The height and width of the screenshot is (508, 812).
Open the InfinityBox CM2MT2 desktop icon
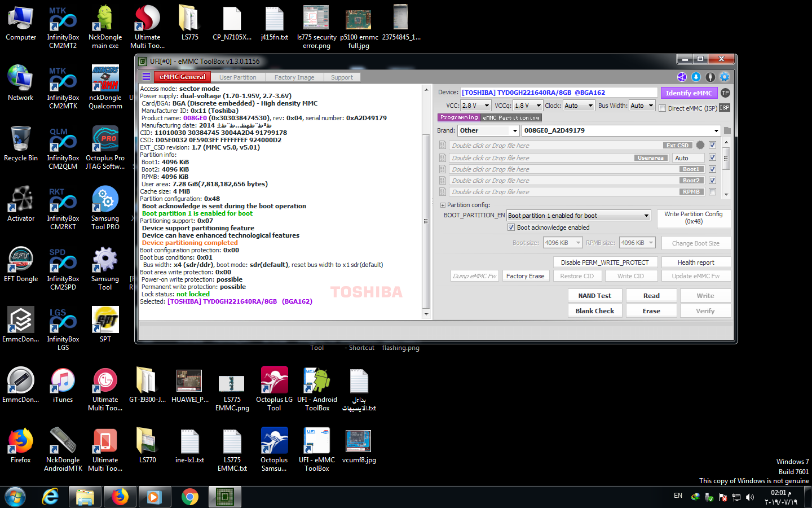(x=63, y=27)
